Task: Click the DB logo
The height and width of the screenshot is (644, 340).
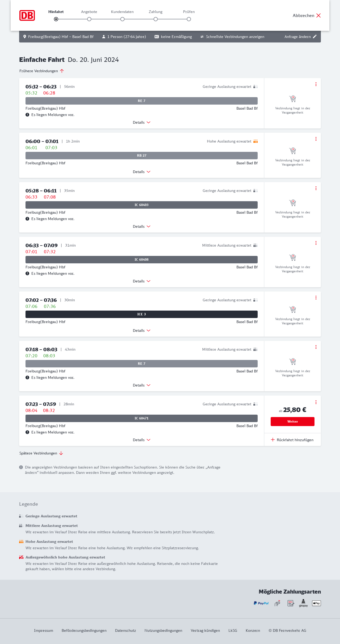Action: (x=27, y=15)
